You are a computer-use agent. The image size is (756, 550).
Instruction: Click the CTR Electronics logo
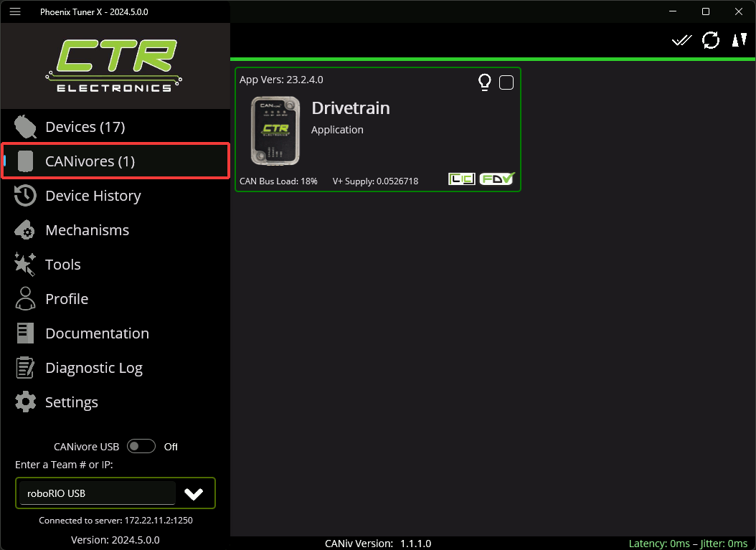(x=114, y=66)
